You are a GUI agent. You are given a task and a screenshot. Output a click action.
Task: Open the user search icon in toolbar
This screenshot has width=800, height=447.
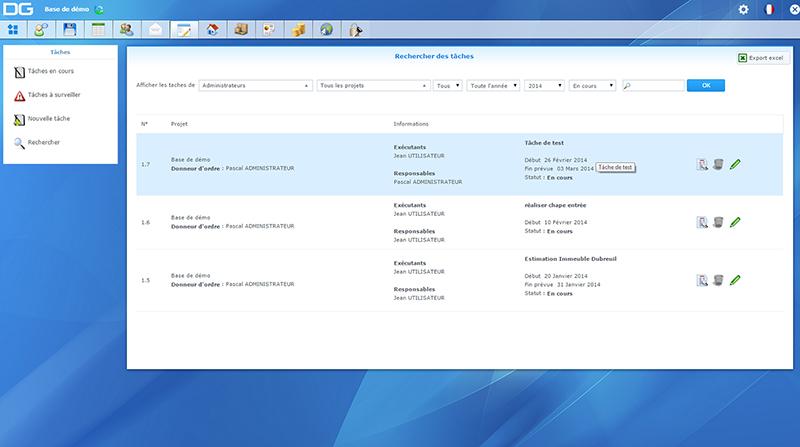point(41,30)
